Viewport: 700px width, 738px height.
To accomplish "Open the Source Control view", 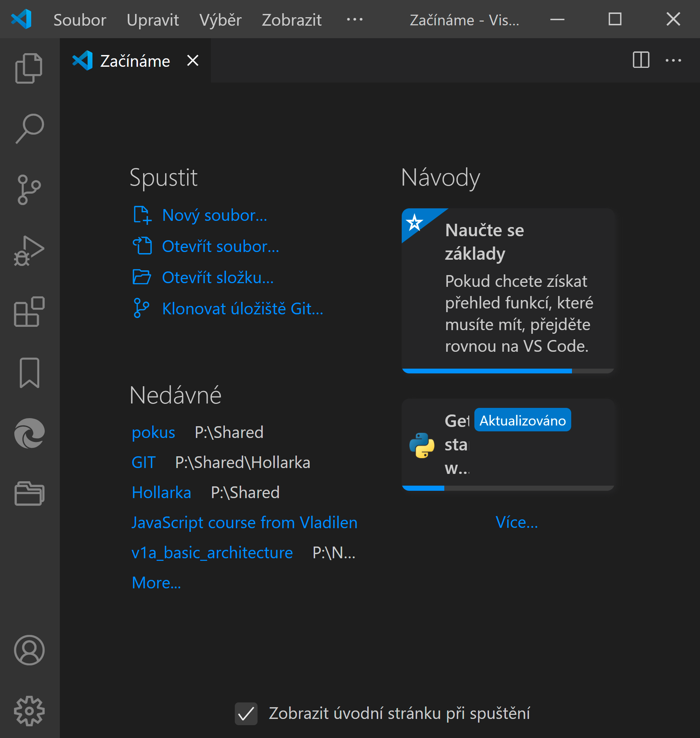I will [29, 190].
